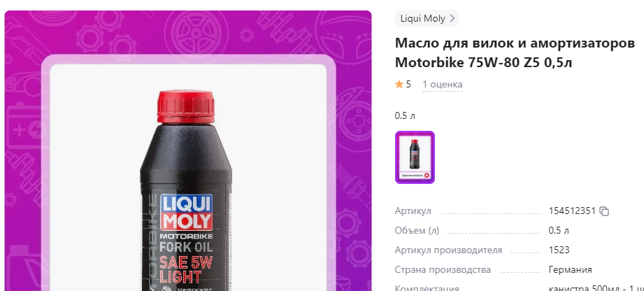Copy the article number with the copy icon
This screenshot has height=291, width=644.
pyautogui.click(x=604, y=211)
